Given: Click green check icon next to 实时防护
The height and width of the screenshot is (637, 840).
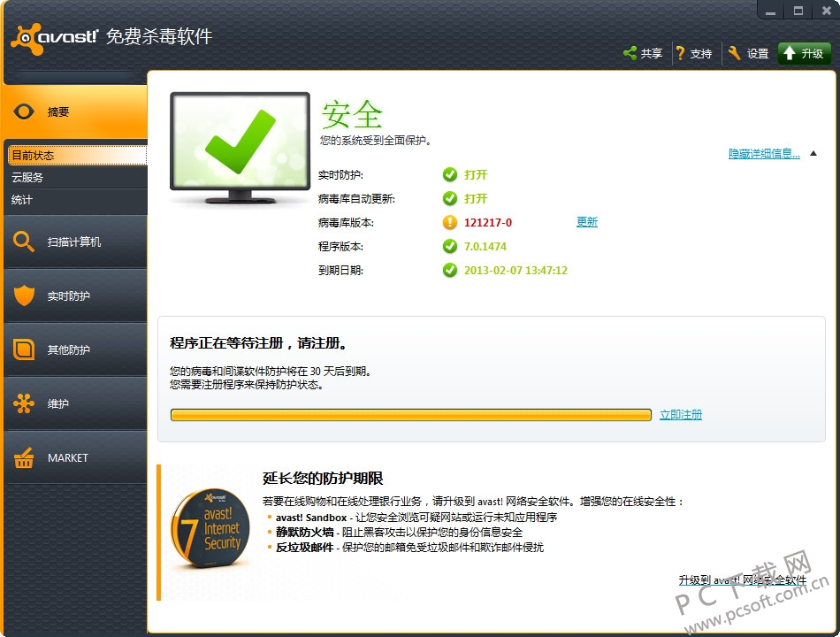Looking at the screenshot, I should (450, 174).
